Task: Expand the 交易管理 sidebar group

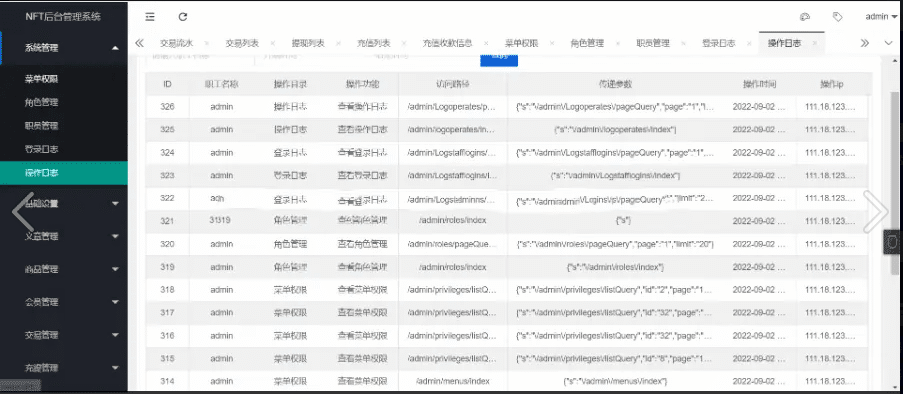Action: [64, 335]
